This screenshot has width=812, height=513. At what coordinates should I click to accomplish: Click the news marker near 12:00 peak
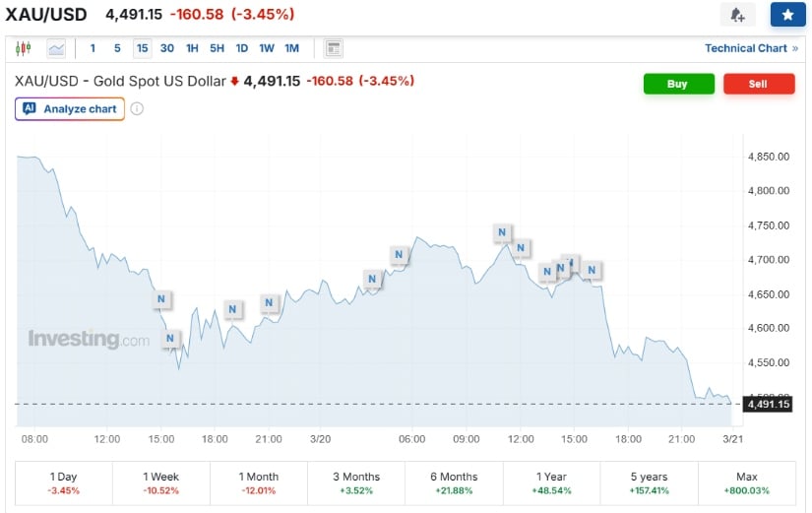pos(502,233)
